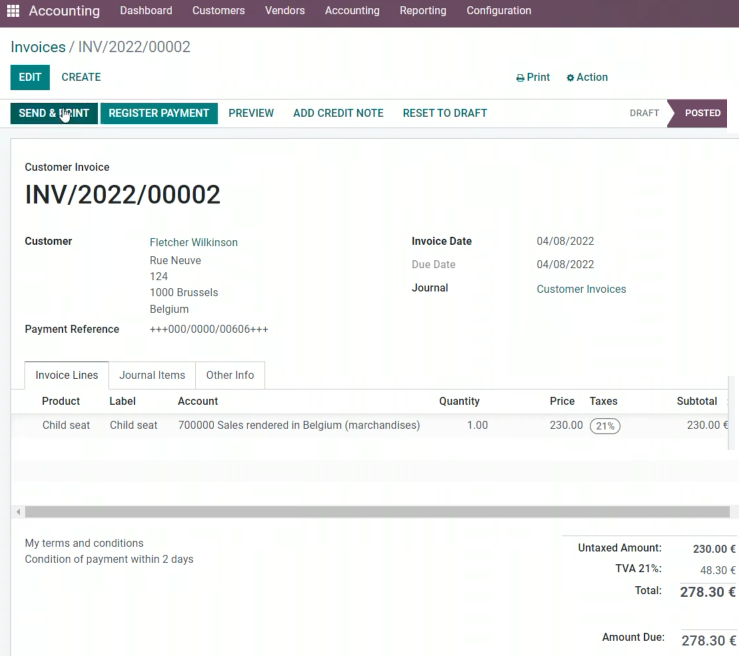Click the 'My terms and conditions' text
Screen dimensions: 739x656
click(84, 543)
